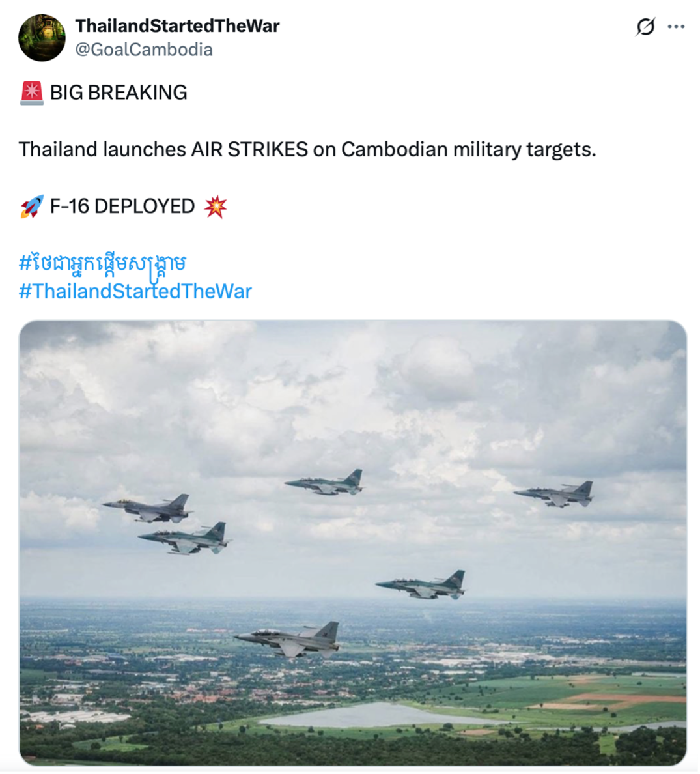Click the @GoalCambodia handle
Screen dimensions: 700x774
tap(144, 50)
